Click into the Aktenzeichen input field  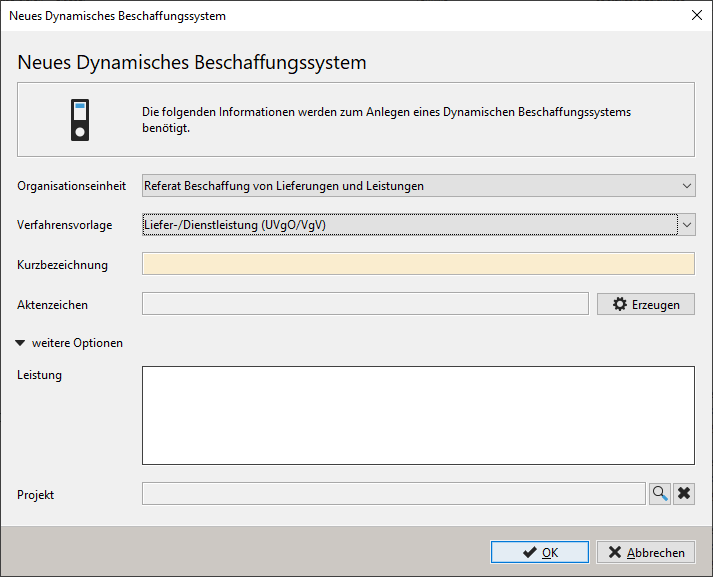pos(365,304)
